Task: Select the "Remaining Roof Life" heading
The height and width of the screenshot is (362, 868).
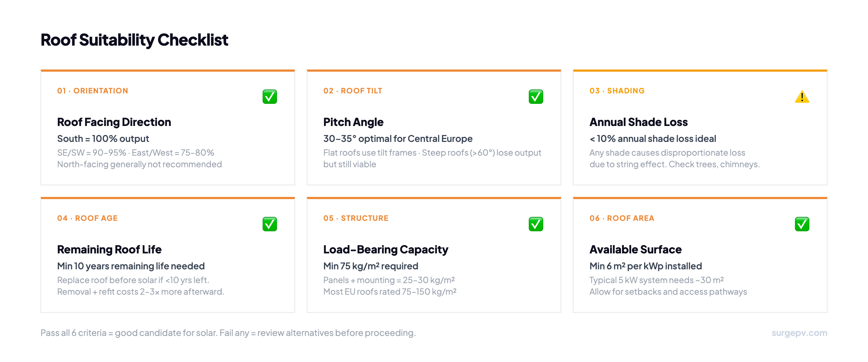Action: [x=109, y=250]
